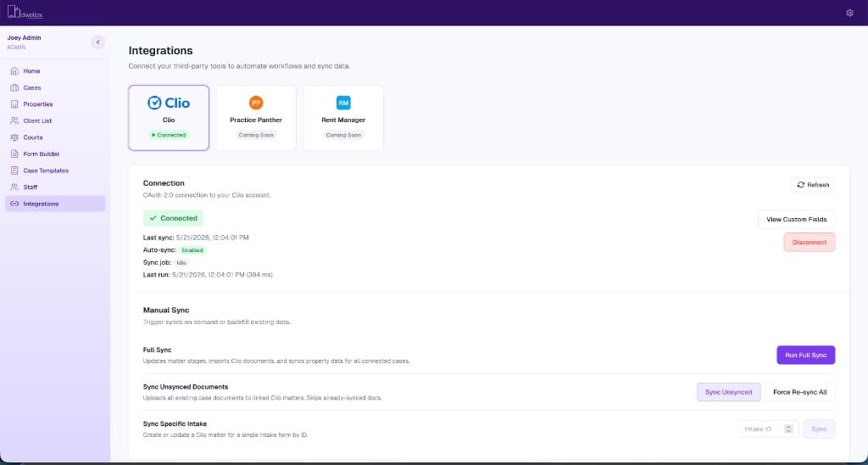Click the Cases briefcase icon

click(x=15, y=87)
